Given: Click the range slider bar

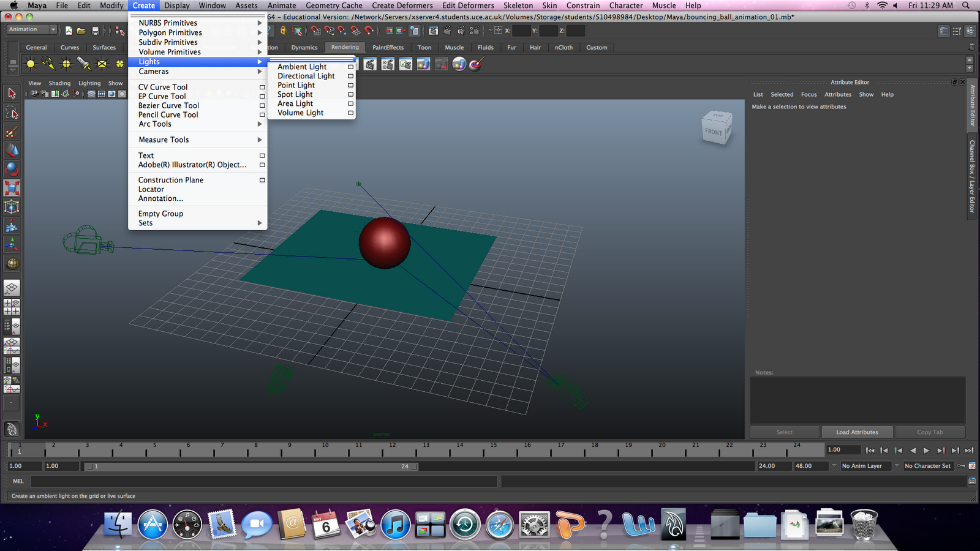Looking at the screenshot, I should pos(251,467).
